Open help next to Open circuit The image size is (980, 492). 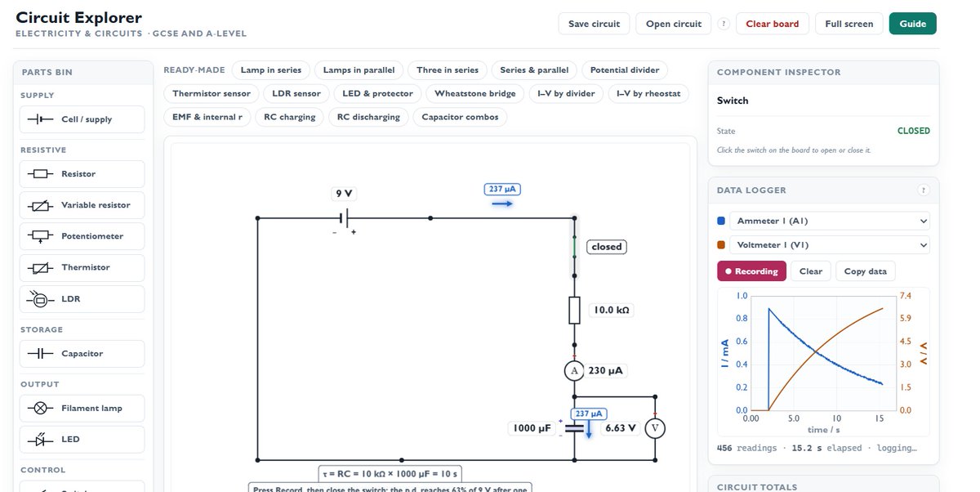724,24
